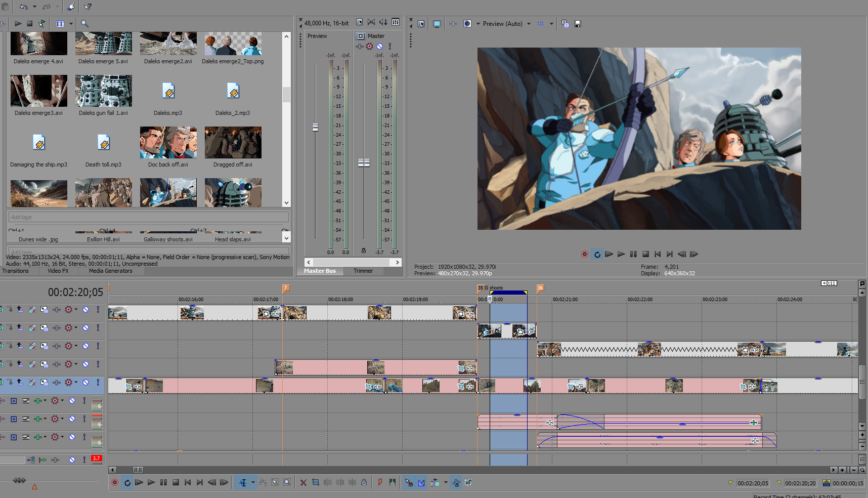Click Make Compositing Parent on highlighted video track
868x498 pixels.
point(20,382)
